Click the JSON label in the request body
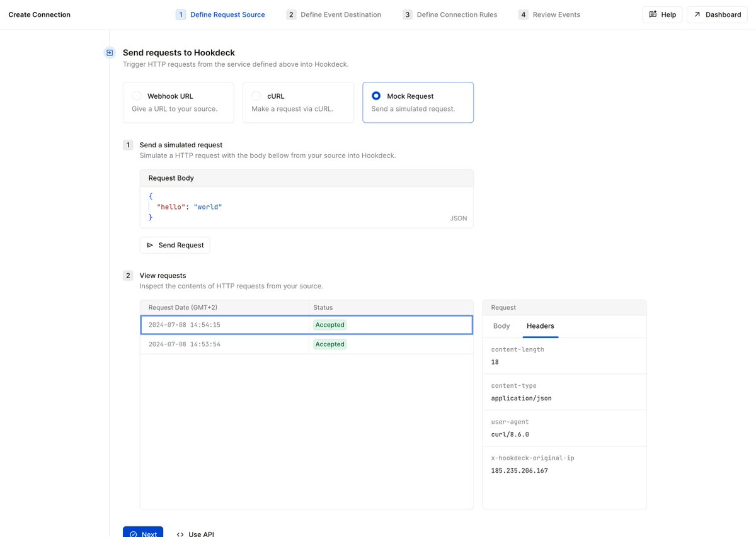The height and width of the screenshot is (537, 756). tap(459, 218)
